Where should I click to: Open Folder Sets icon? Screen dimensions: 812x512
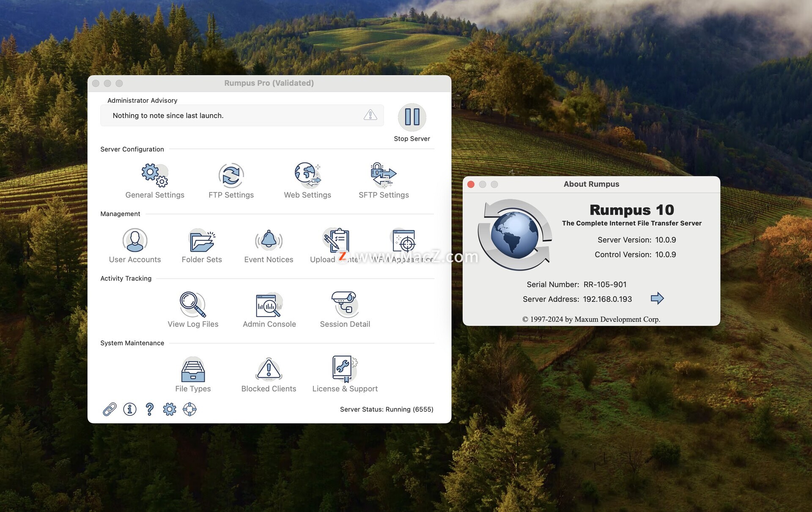pos(202,240)
